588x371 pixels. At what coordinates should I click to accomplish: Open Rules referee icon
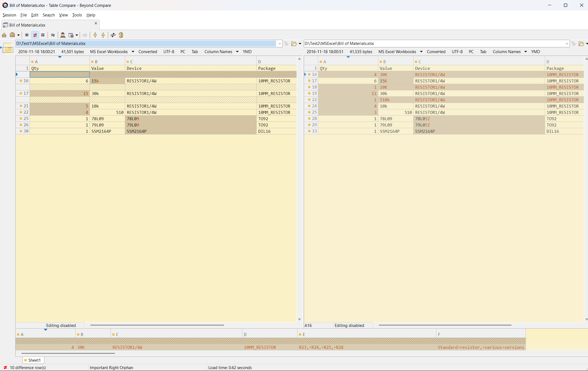tap(63, 35)
